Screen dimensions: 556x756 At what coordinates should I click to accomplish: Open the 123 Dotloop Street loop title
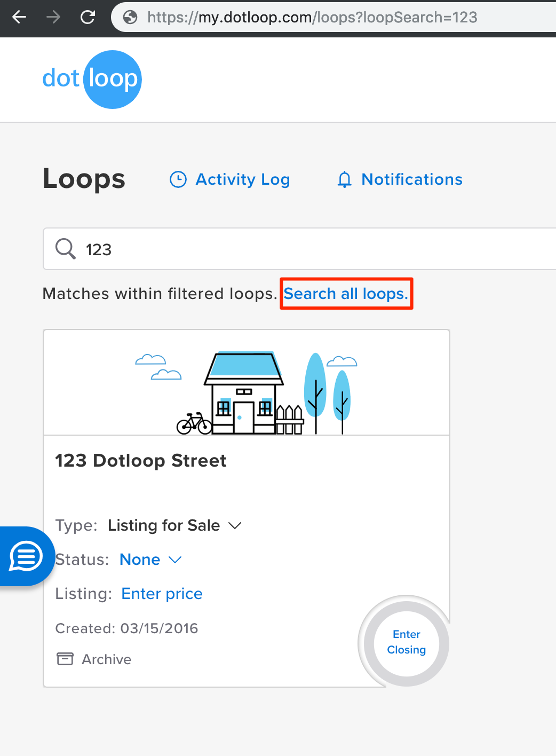[141, 460]
